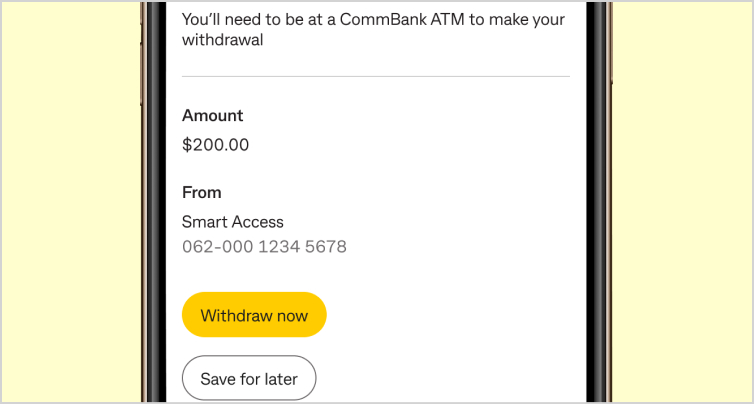Click the "1234 5678" account digits

tap(302, 246)
